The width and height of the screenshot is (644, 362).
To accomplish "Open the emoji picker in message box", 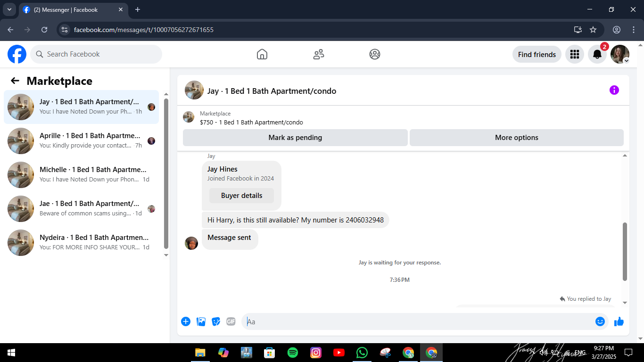I will [x=600, y=321].
